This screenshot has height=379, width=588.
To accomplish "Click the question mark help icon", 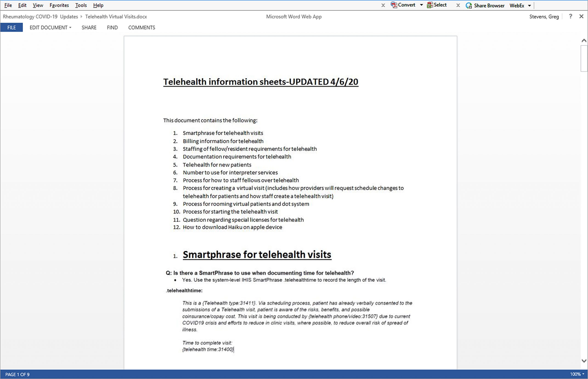I will tap(571, 17).
